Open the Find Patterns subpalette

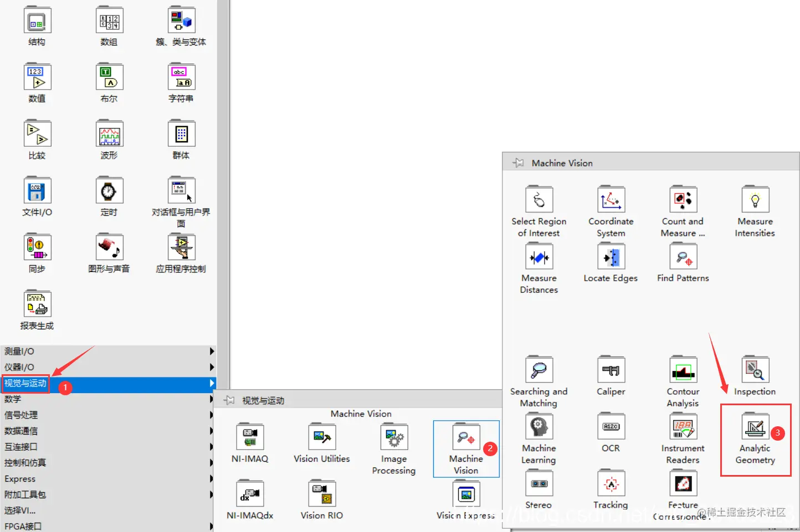click(x=683, y=257)
